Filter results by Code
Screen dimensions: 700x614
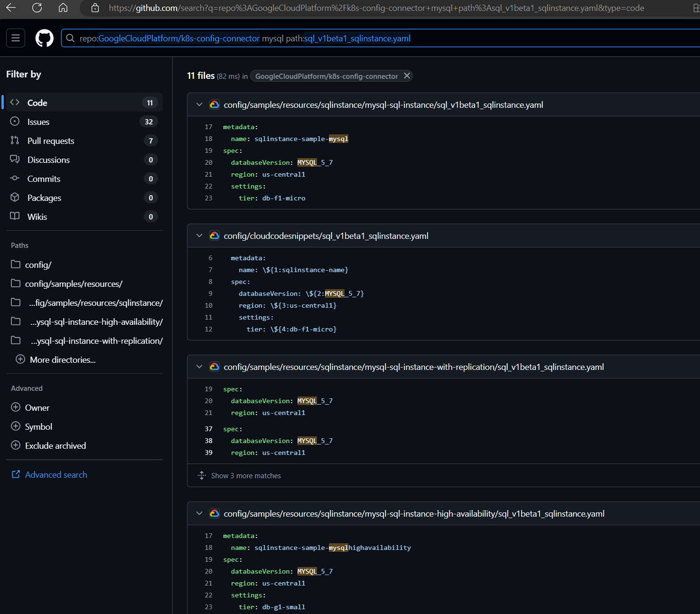click(84, 103)
